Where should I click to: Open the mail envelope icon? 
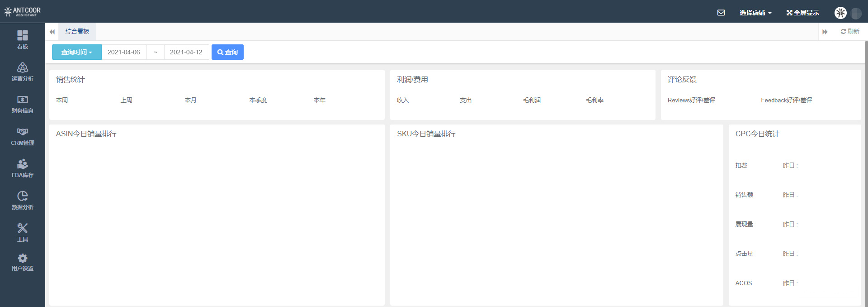coord(721,13)
